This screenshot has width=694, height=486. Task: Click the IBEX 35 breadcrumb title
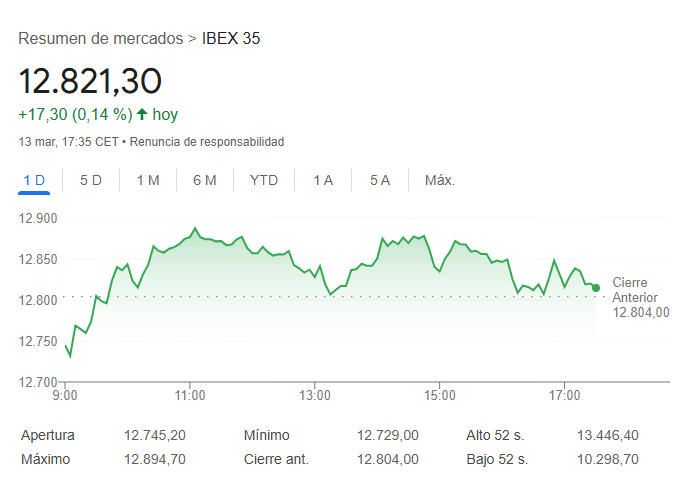[x=231, y=39]
